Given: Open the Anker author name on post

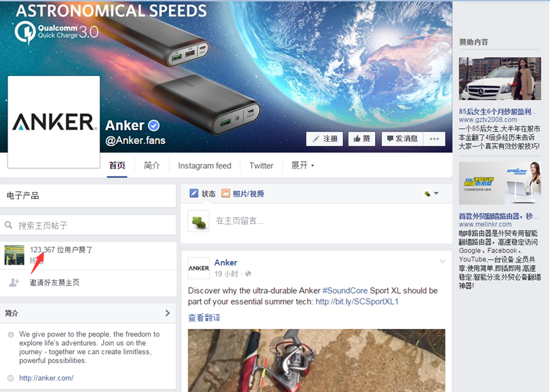Looking at the screenshot, I should pyautogui.click(x=226, y=262).
